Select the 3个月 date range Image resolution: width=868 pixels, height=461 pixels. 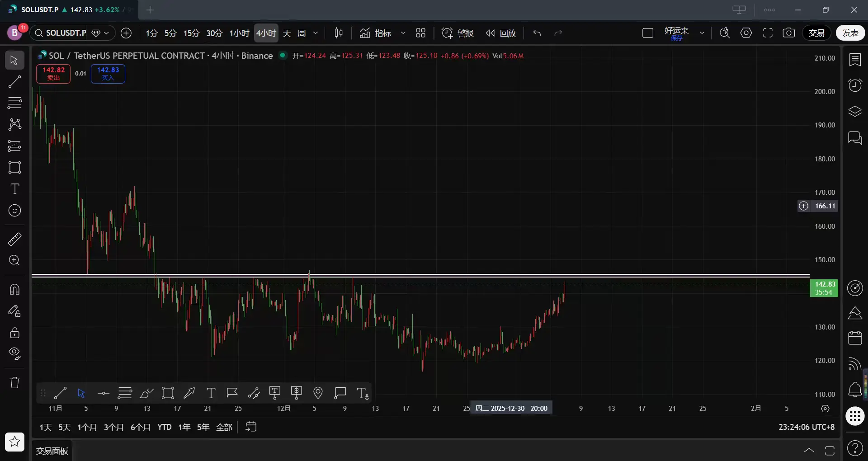pos(113,427)
